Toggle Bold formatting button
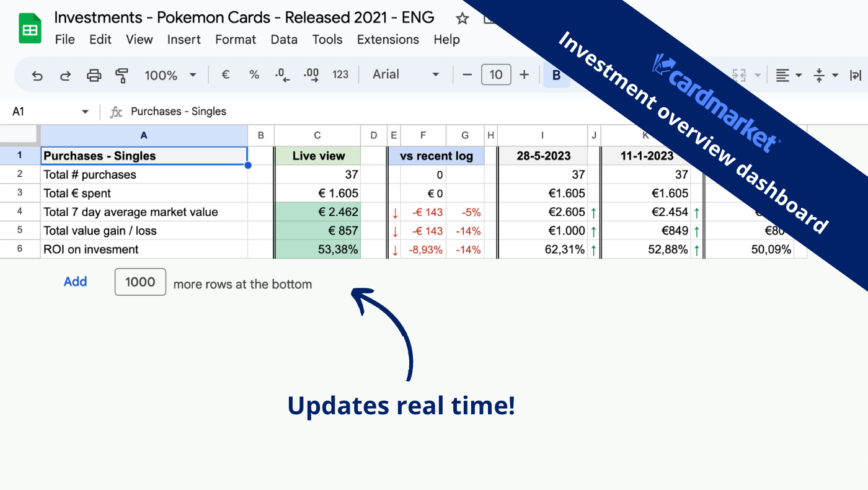The width and height of the screenshot is (868, 490). click(557, 76)
